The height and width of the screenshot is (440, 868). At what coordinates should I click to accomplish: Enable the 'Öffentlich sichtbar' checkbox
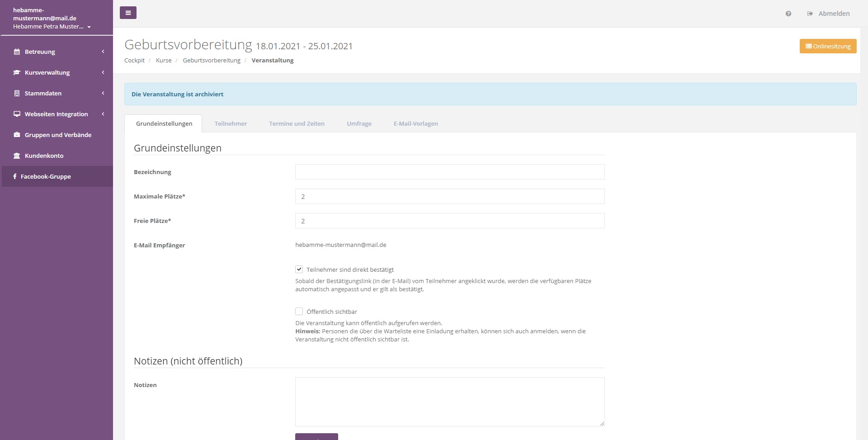point(299,312)
